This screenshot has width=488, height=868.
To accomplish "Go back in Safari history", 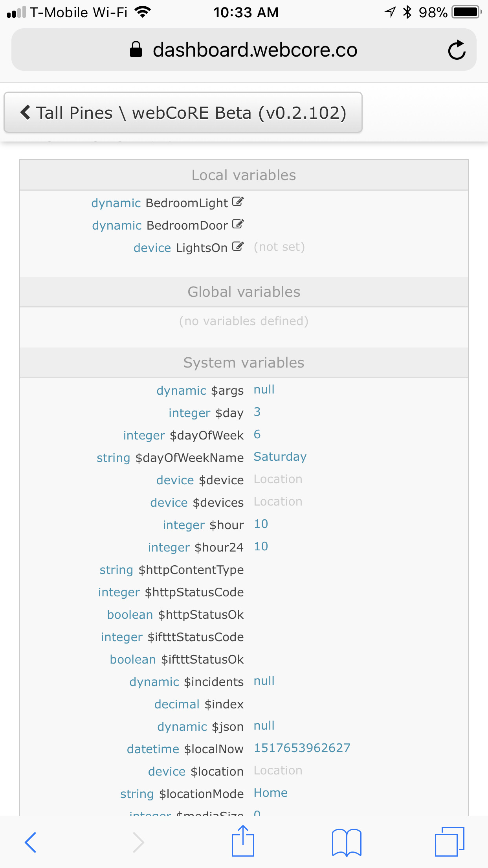I will tap(31, 842).
